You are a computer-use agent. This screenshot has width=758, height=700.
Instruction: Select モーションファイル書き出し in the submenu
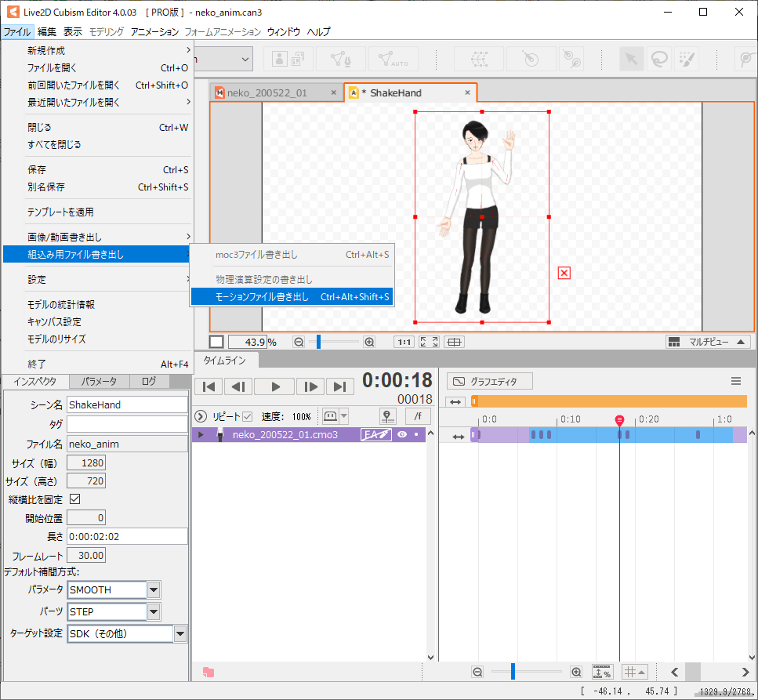(x=290, y=297)
